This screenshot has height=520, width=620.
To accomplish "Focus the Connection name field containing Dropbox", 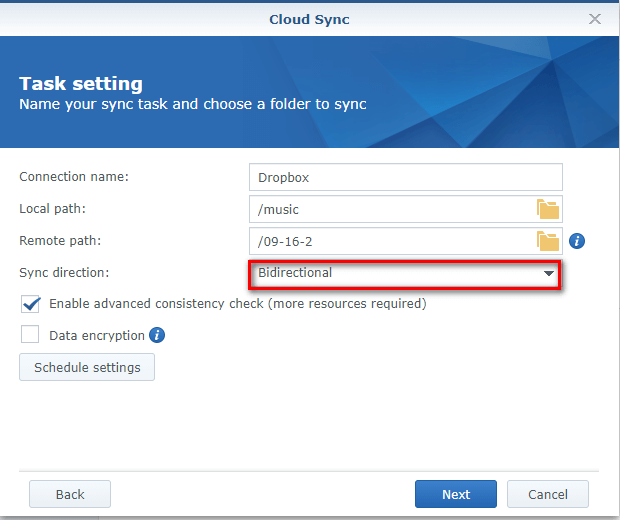I will pyautogui.click(x=405, y=177).
